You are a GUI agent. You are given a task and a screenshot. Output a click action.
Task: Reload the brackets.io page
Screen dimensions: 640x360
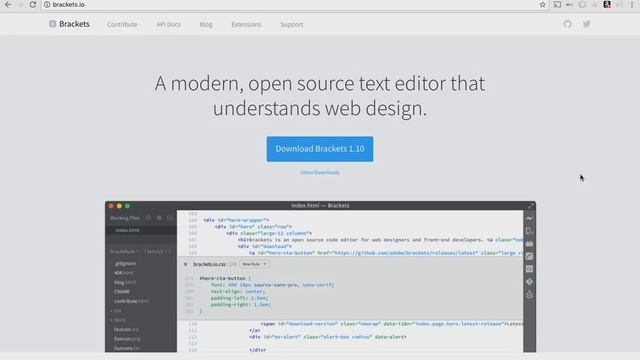(x=33, y=4)
